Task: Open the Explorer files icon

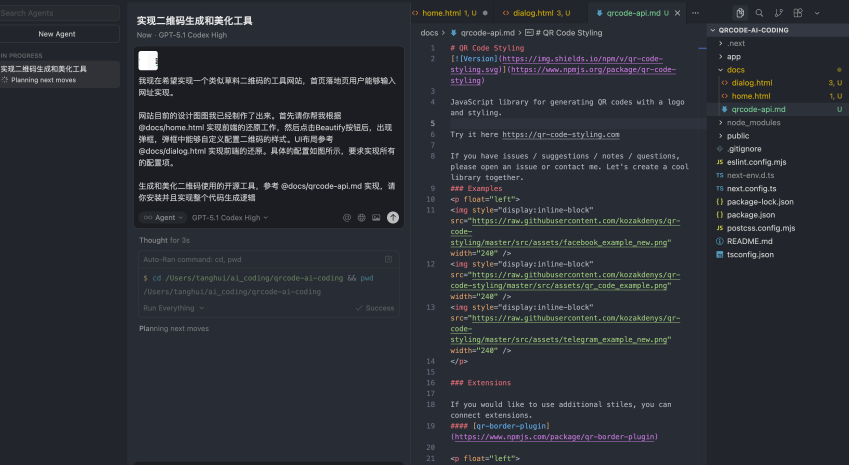Action: 740,13
